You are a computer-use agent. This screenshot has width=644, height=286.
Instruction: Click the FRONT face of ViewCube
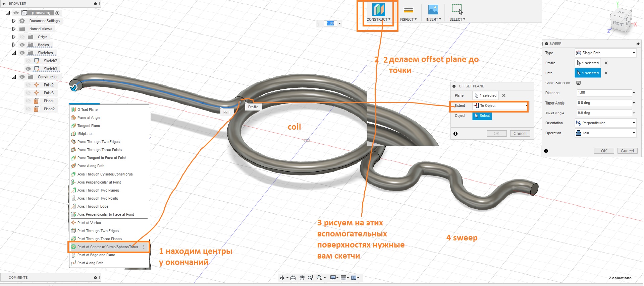point(619,24)
